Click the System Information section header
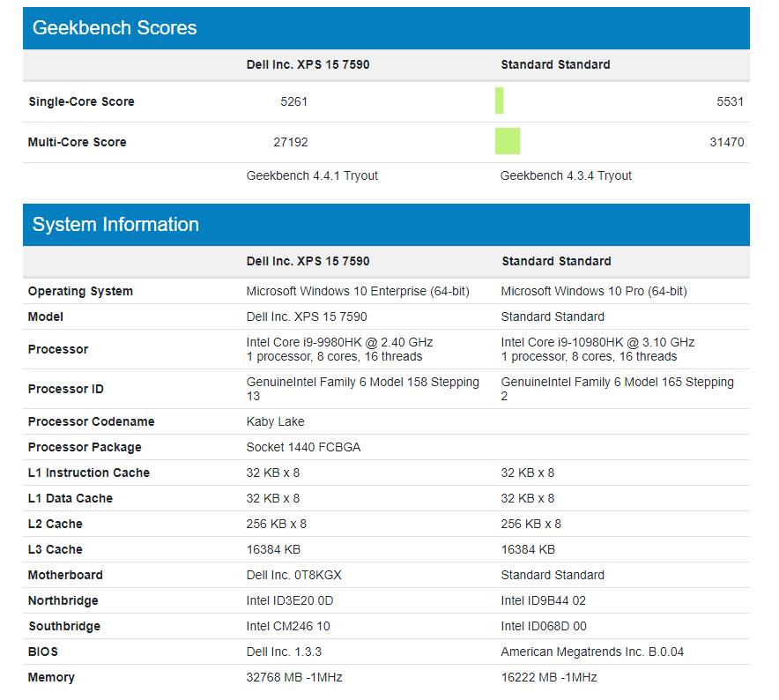 [115, 225]
